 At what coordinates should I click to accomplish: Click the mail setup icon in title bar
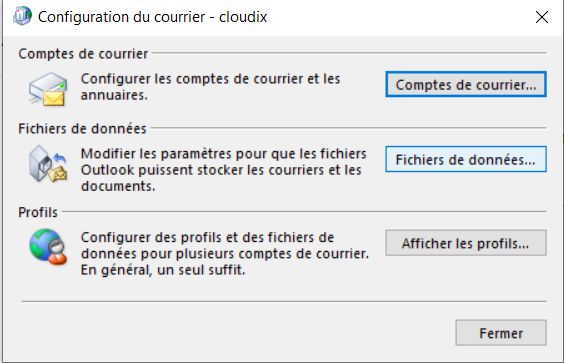pyautogui.click(x=22, y=17)
